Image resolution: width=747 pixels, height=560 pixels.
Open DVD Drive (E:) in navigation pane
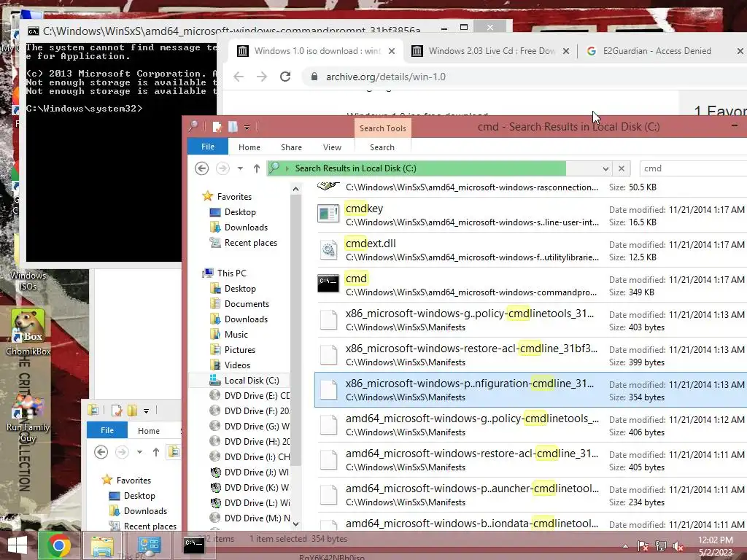click(x=249, y=396)
